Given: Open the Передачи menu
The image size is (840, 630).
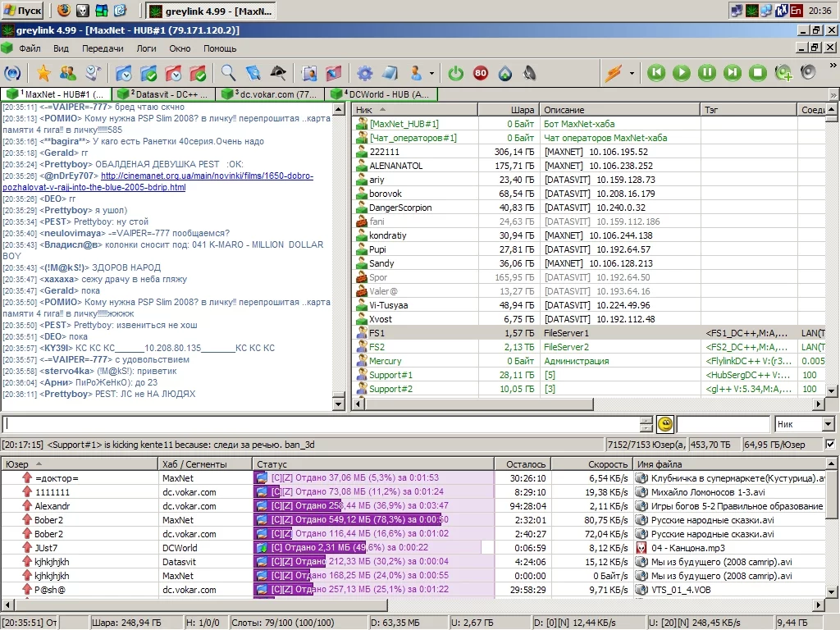Looking at the screenshot, I should tap(103, 48).
